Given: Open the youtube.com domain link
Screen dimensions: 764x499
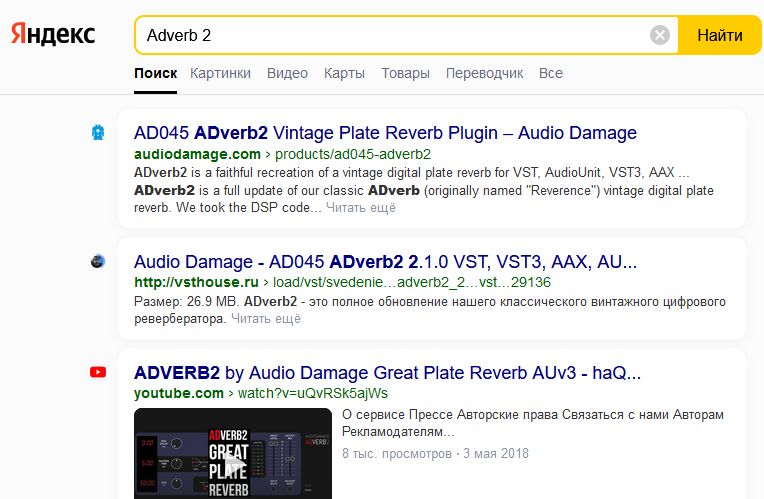Looking at the screenshot, I should pos(179,393).
